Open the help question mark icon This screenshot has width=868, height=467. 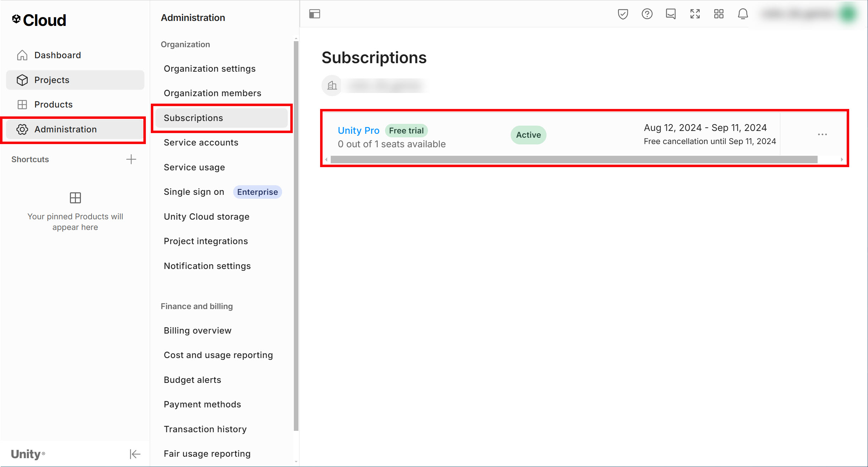point(647,14)
